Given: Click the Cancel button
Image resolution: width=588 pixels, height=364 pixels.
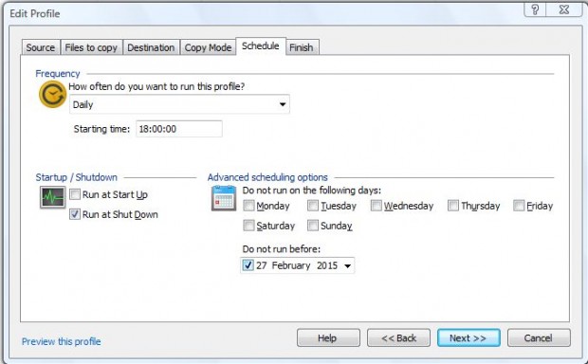Looking at the screenshot, I should (539, 337).
